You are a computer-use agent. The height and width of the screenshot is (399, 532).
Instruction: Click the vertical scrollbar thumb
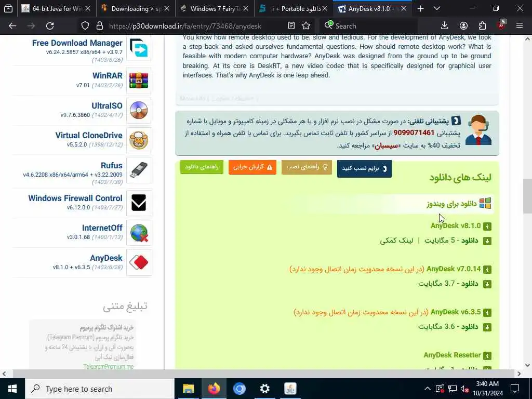(x=527, y=196)
